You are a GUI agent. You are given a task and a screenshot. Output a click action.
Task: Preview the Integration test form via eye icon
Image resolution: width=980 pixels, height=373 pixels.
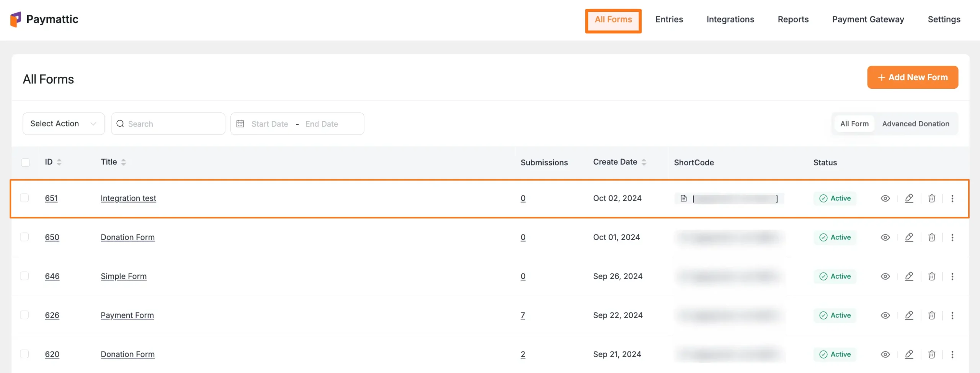tap(885, 198)
